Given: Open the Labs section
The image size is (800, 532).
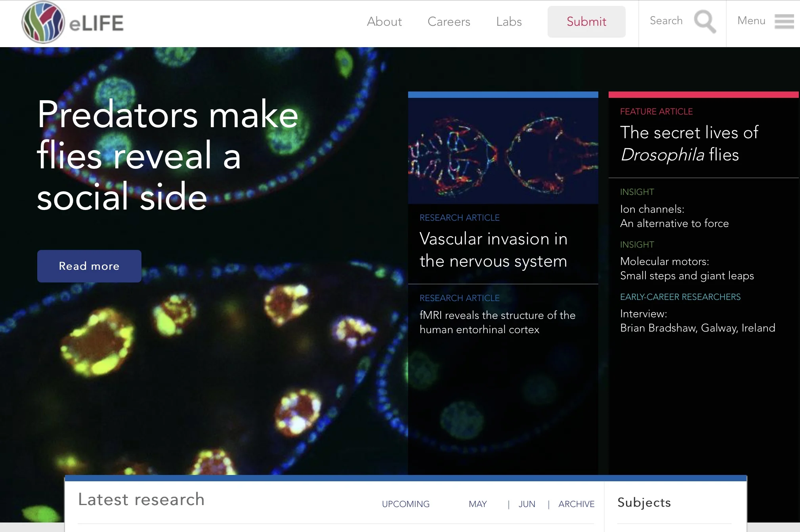Looking at the screenshot, I should (509, 21).
